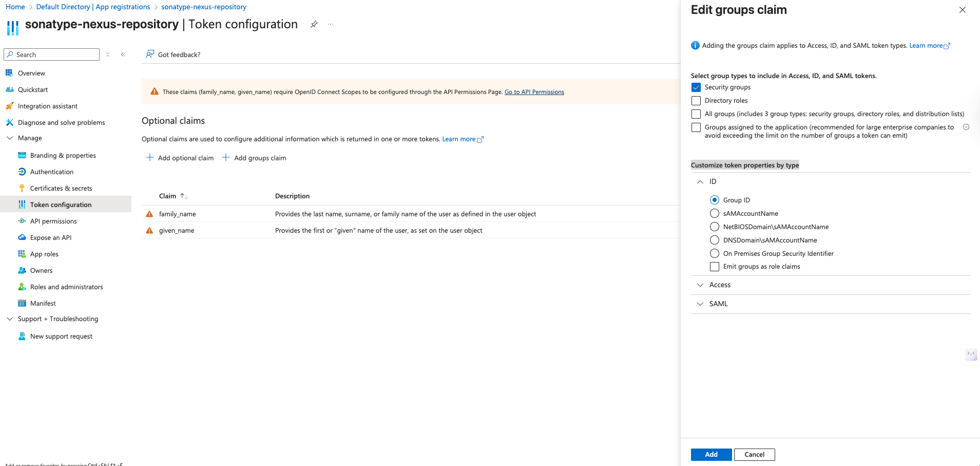
Task: Open the Manifest editor
Action: [x=43, y=303]
